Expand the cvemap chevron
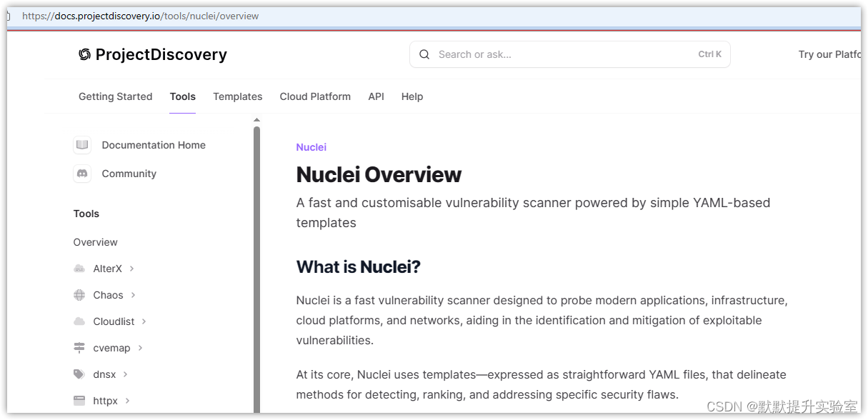 (x=141, y=348)
